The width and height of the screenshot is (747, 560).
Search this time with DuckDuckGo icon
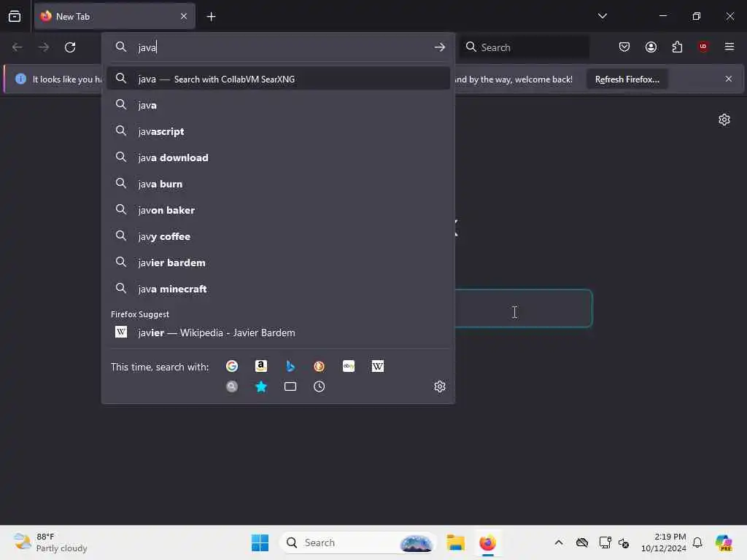click(320, 366)
